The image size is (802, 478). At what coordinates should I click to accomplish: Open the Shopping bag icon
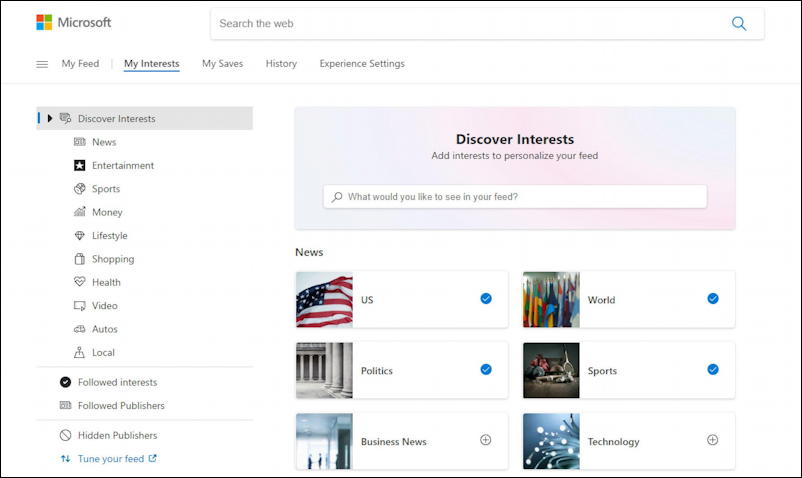click(x=79, y=259)
